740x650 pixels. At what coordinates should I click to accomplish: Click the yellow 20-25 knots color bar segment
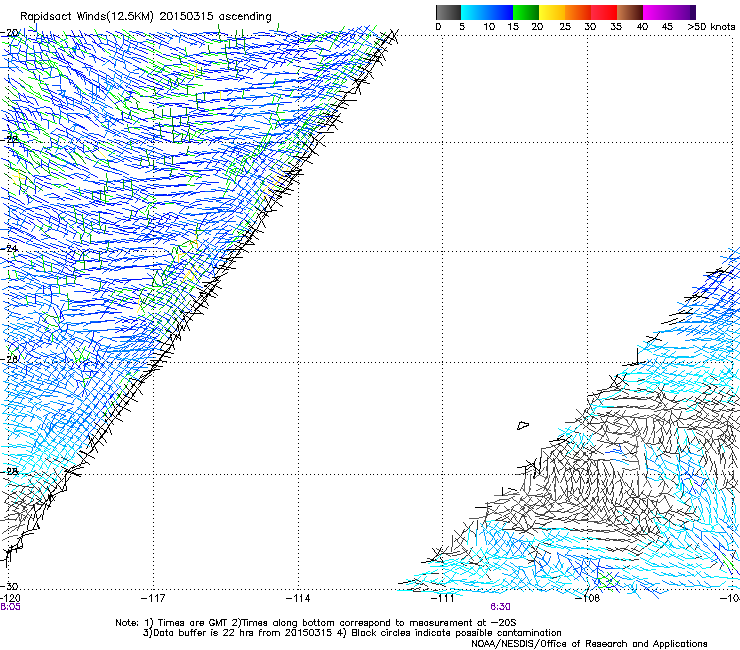(x=552, y=12)
